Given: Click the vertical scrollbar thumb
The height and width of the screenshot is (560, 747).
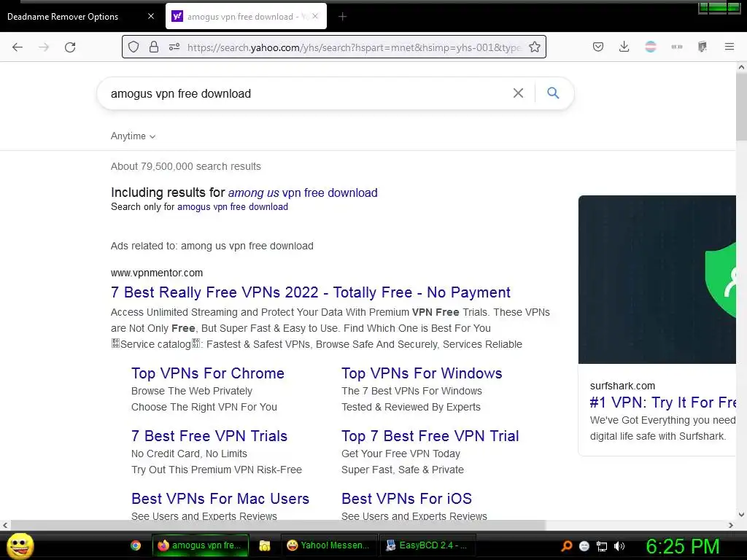Looking at the screenshot, I should 741,107.
